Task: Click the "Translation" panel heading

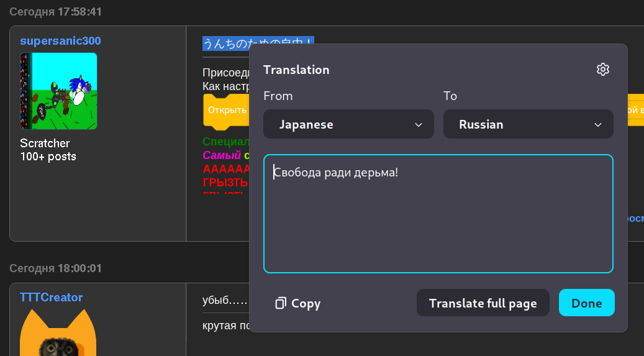Action: pos(296,70)
